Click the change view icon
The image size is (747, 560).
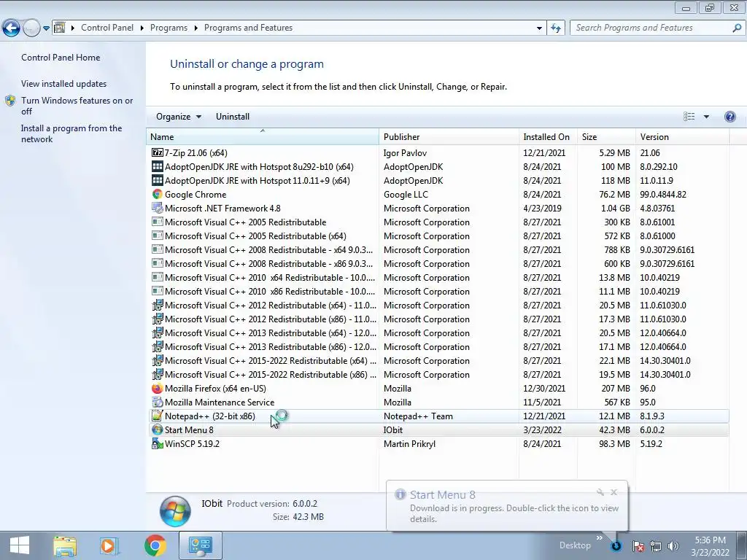(x=689, y=117)
